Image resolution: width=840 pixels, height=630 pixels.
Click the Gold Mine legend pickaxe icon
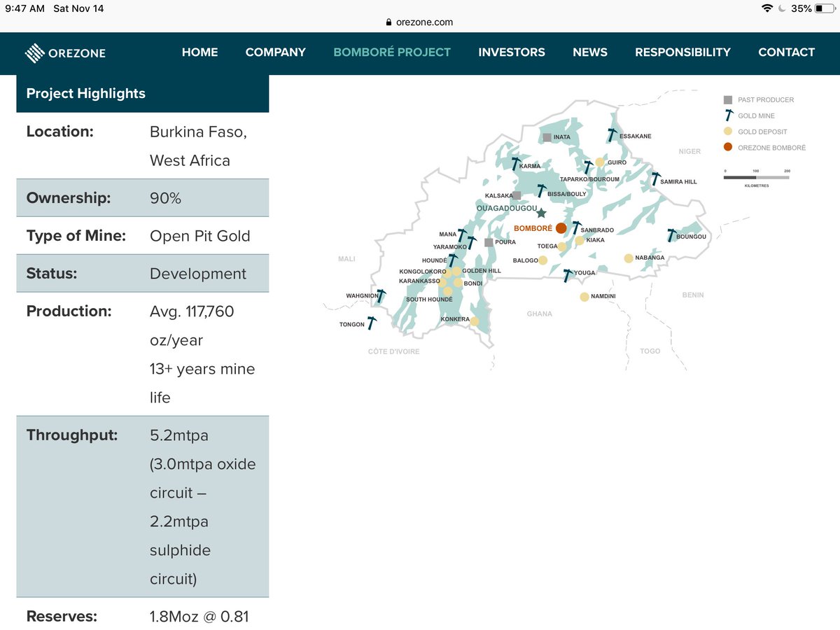[728, 115]
